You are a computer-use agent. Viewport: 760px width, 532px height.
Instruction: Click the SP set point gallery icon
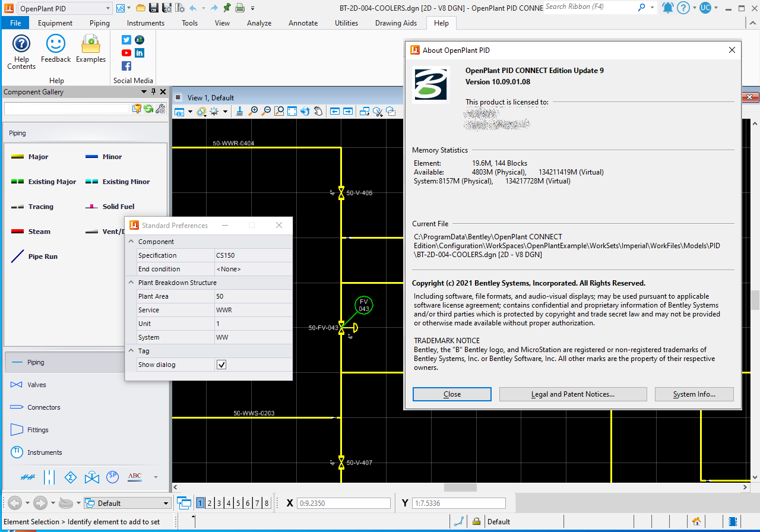pyautogui.click(x=112, y=476)
